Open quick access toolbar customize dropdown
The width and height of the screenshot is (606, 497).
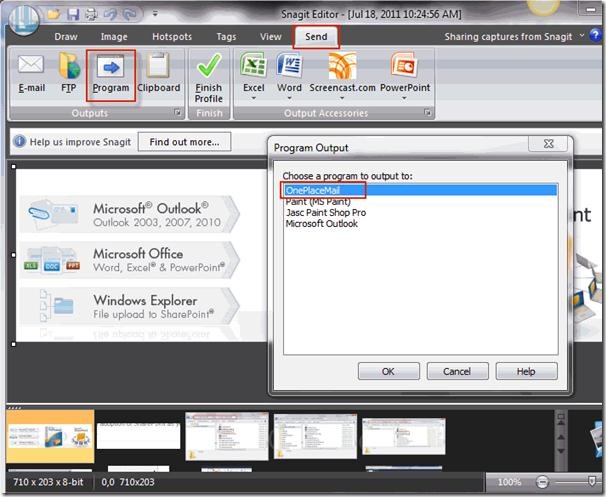click(154, 15)
